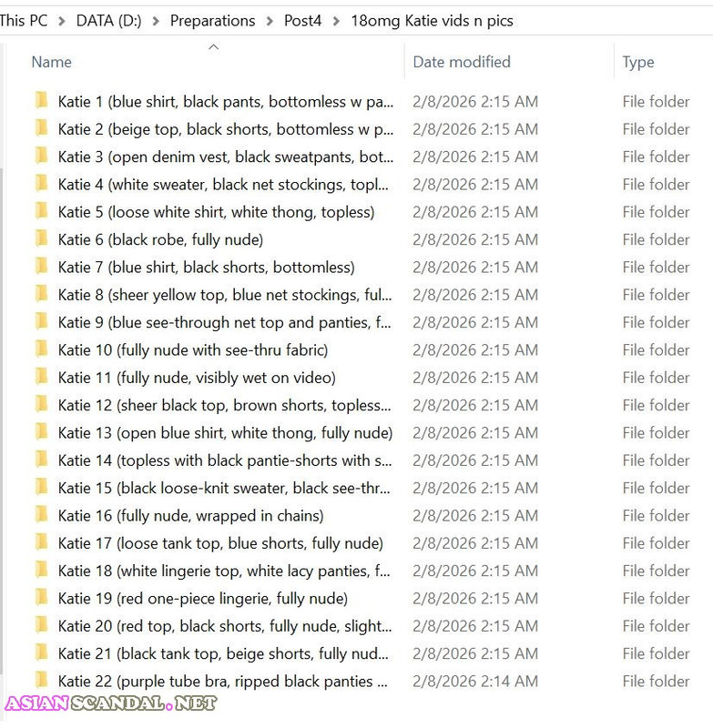Go to This PC in address bar
Image resolution: width=713 pixels, height=728 pixels.
(x=24, y=20)
